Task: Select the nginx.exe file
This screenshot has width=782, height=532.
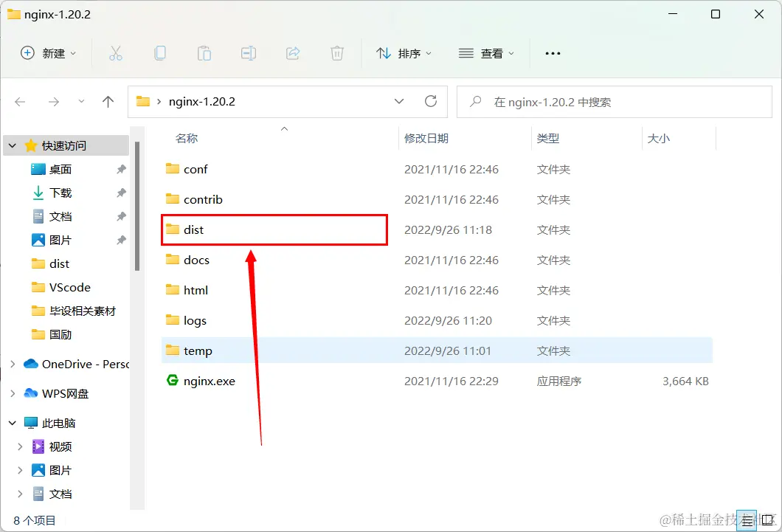Action: (437, 381)
